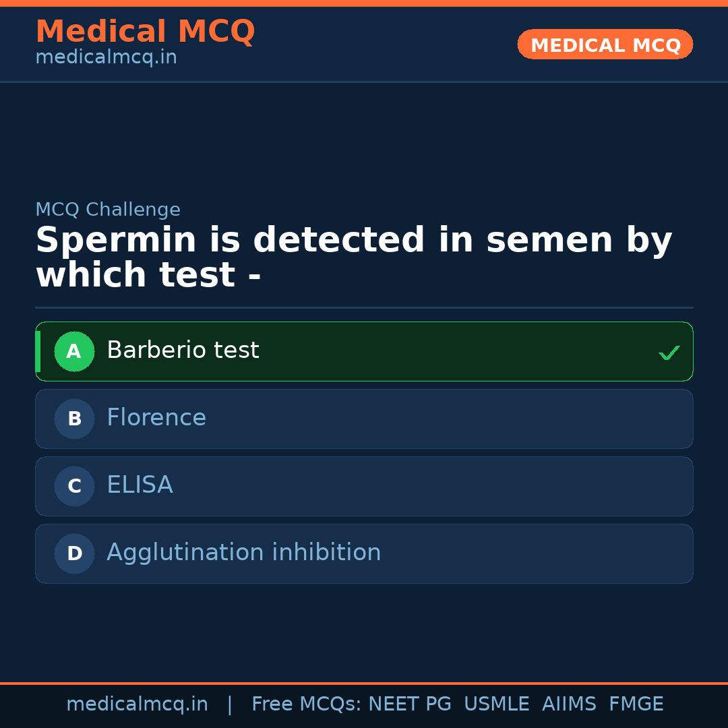Click USMLE in the footer
The image size is (728, 728).
coord(496,704)
